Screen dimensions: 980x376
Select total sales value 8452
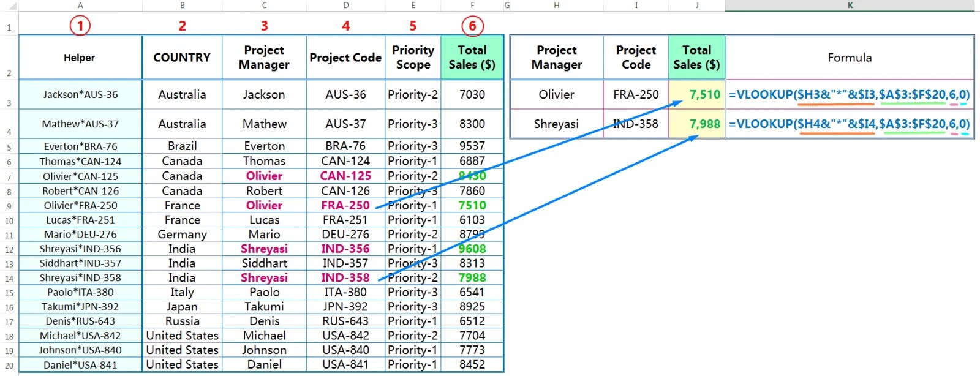(472, 365)
